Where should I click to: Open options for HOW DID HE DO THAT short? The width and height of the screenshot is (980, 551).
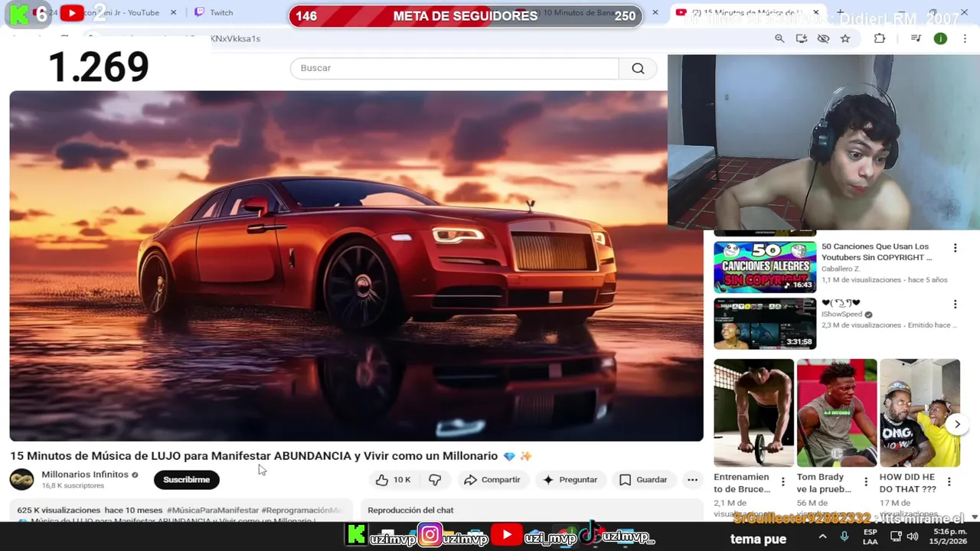pyautogui.click(x=949, y=482)
